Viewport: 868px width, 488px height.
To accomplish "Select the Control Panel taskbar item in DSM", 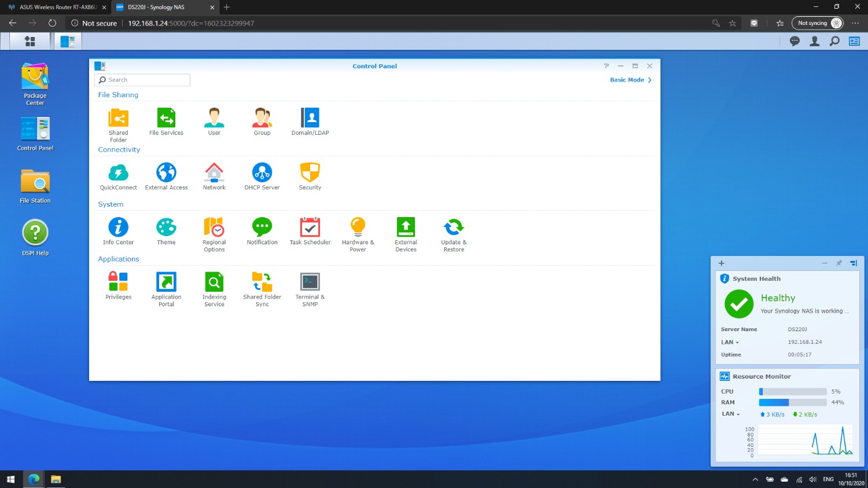I will coord(68,41).
